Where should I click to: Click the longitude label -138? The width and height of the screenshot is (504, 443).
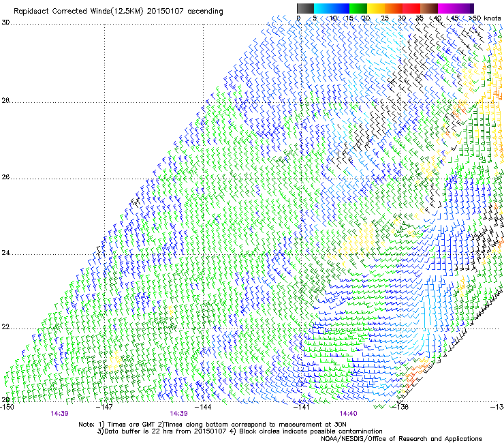(400, 407)
